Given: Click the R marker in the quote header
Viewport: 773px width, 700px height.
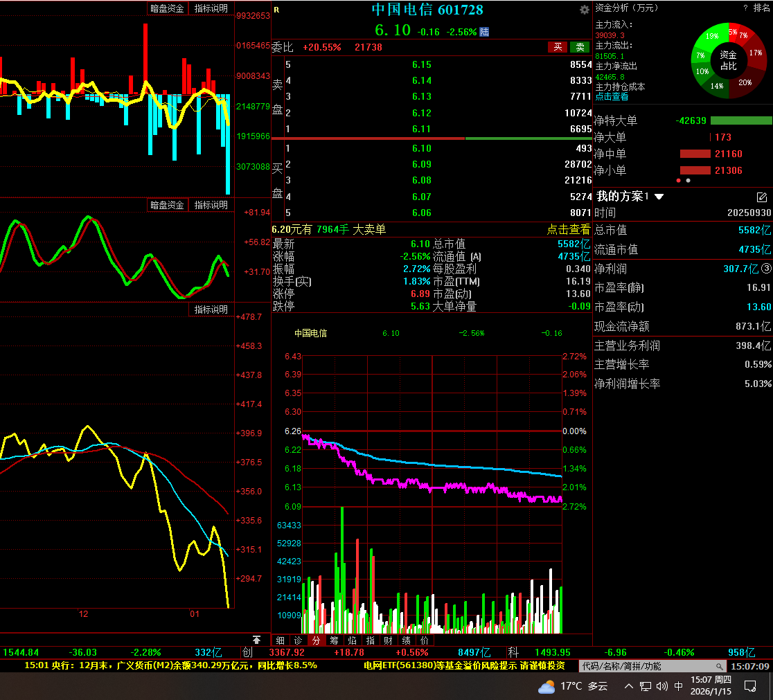Looking at the screenshot, I should click(276, 10).
